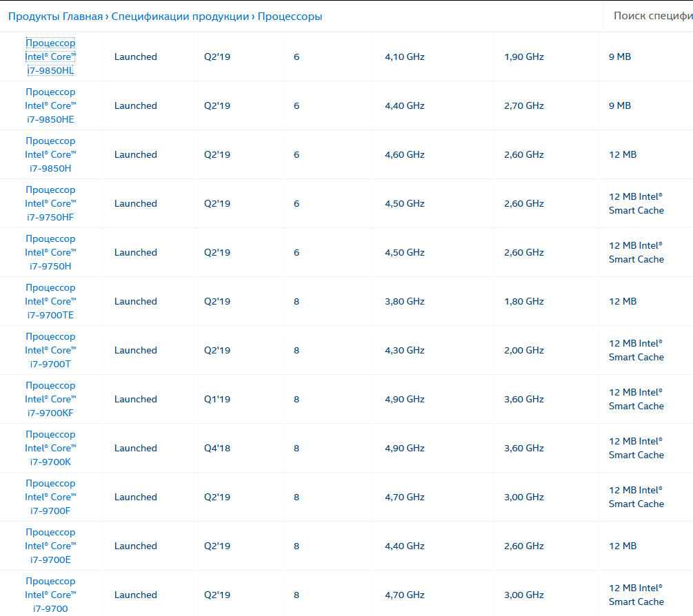Image resolution: width=693 pixels, height=616 pixels.
Task: Open processor Intel Core i7-9750HF link
Action: click(50, 203)
